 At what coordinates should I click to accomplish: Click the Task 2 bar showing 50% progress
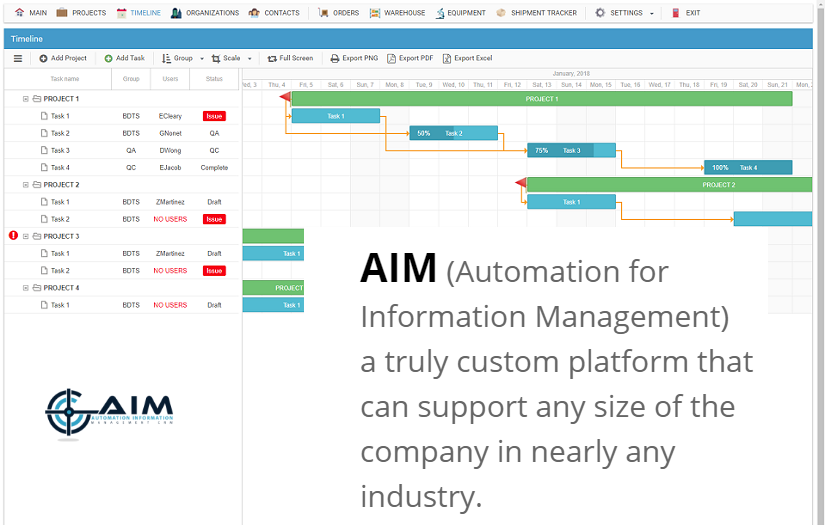pos(454,133)
